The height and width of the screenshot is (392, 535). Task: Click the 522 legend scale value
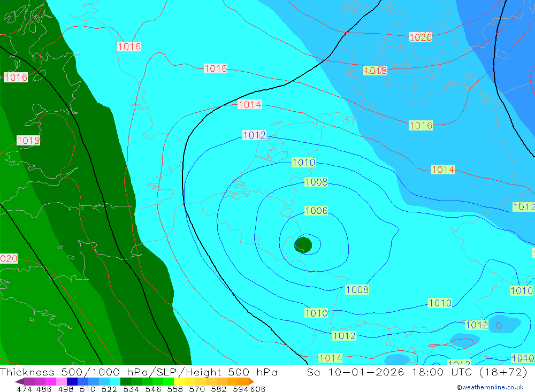point(110,389)
